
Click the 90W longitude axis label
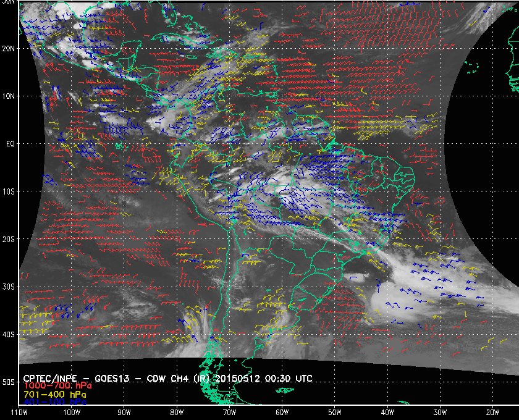coord(124,413)
